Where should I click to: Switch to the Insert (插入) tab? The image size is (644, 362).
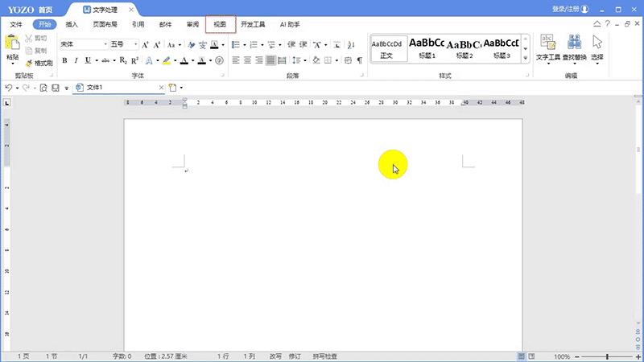coord(72,24)
